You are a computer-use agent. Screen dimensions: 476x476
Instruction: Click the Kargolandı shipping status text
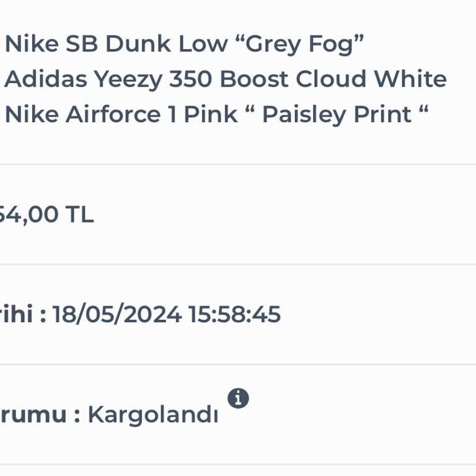[152, 415]
